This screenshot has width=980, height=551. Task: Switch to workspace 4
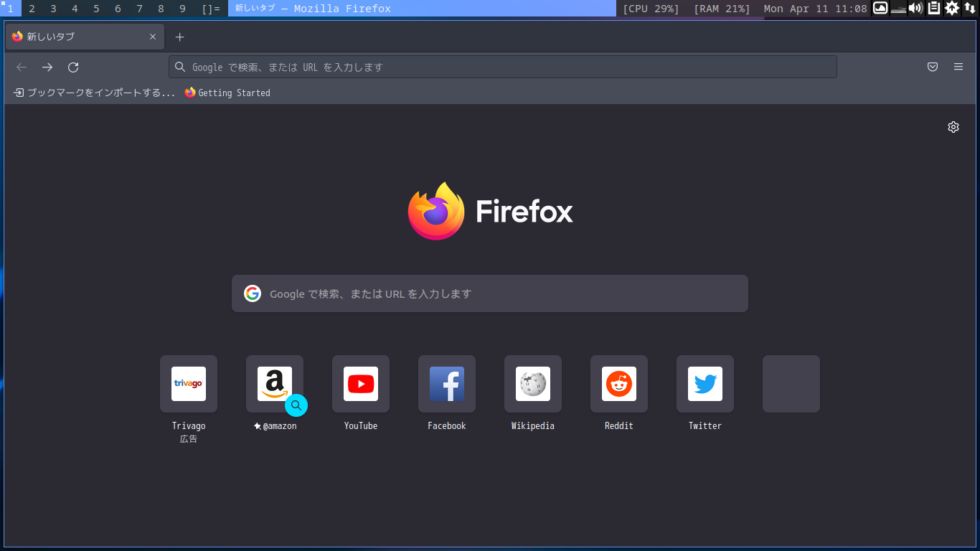point(75,9)
